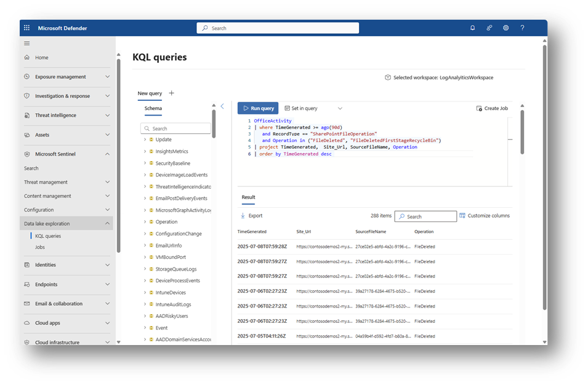
Task: Click the Investigation & response shield icon
Action: (26, 96)
